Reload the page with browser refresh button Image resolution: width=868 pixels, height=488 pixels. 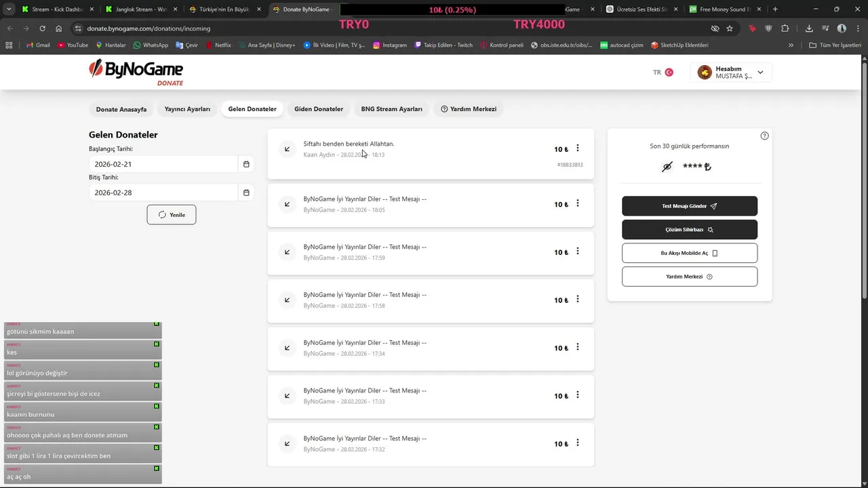43,28
